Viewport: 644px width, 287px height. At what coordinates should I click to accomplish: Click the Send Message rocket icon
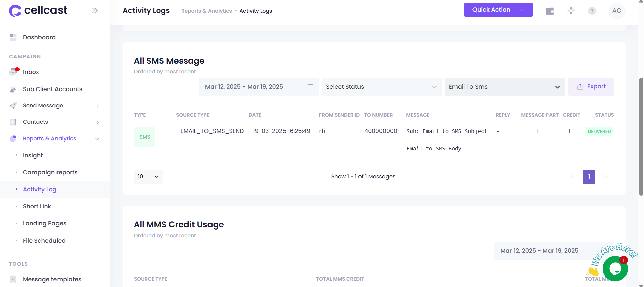pyautogui.click(x=13, y=106)
